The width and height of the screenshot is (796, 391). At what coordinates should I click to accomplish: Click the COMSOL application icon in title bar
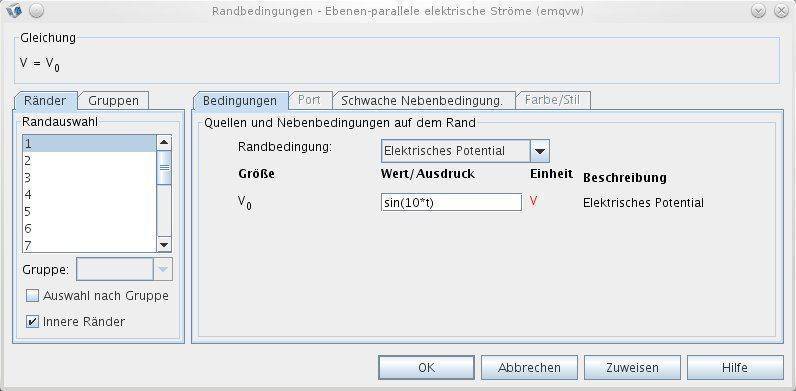[15, 11]
